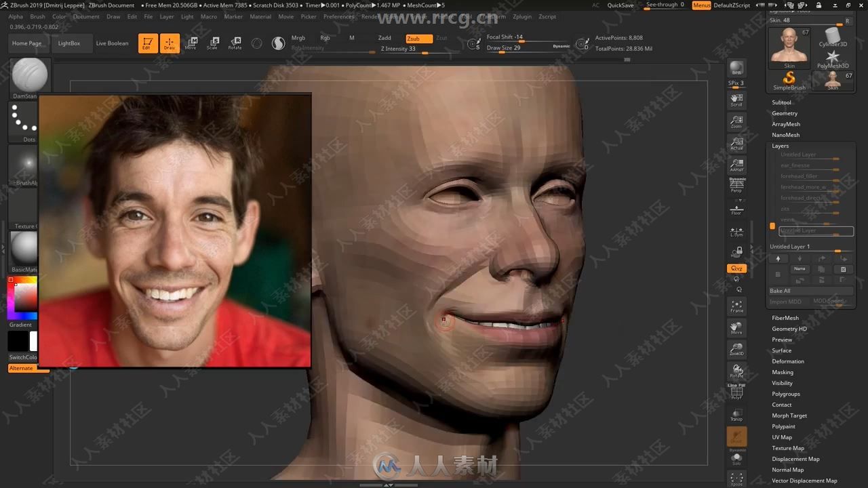Viewport: 868px width, 488px height.
Task: Expand the Deformation section
Action: click(x=788, y=361)
